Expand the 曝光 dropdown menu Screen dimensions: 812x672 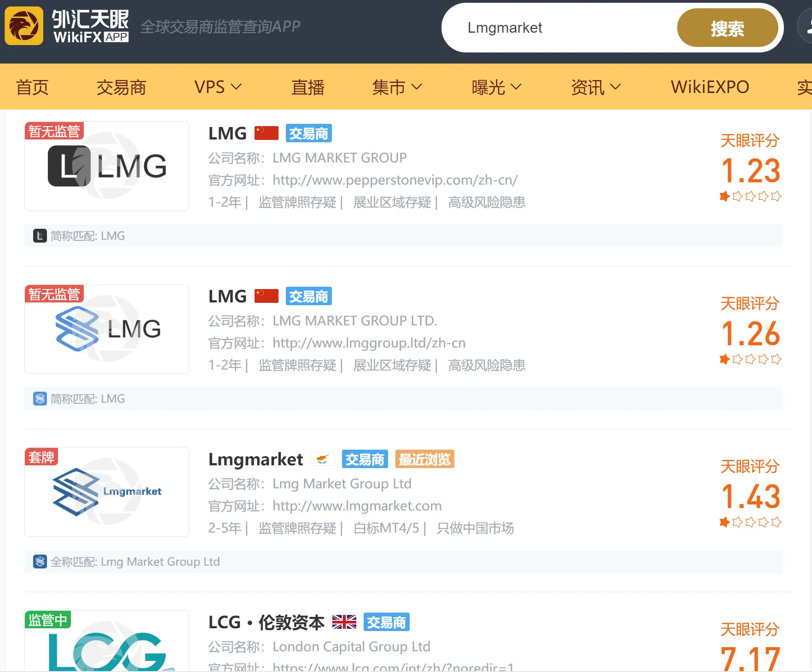496,87
